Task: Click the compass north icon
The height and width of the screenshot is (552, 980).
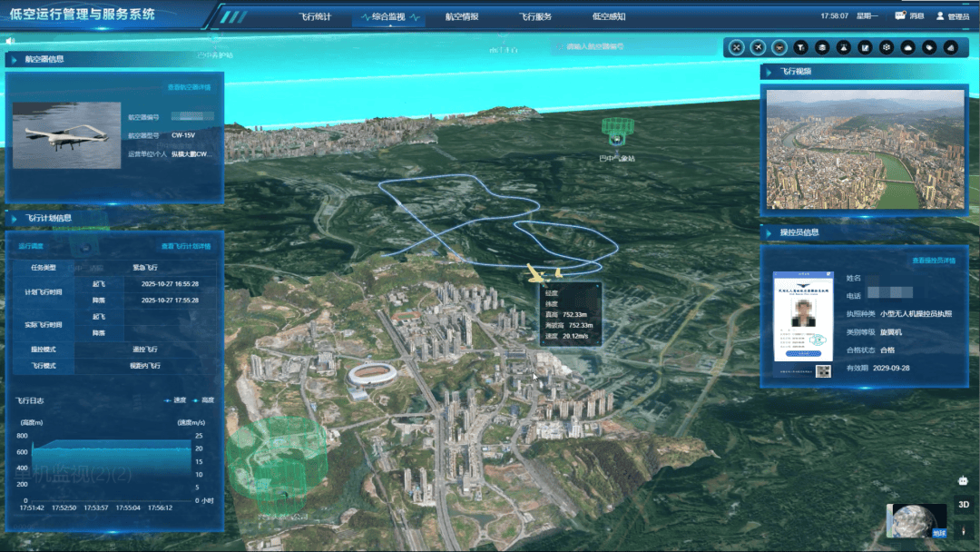Action: coord(964,527)
